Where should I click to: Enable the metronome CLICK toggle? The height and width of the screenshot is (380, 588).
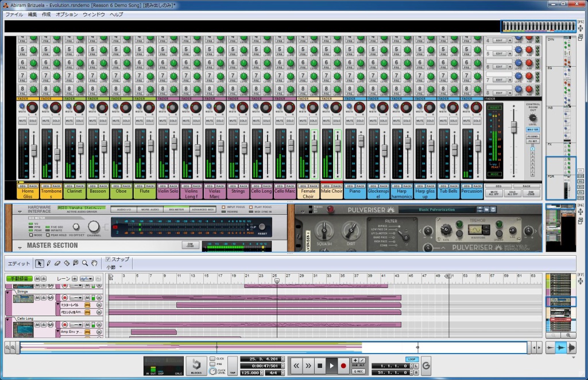click(212, 359)
